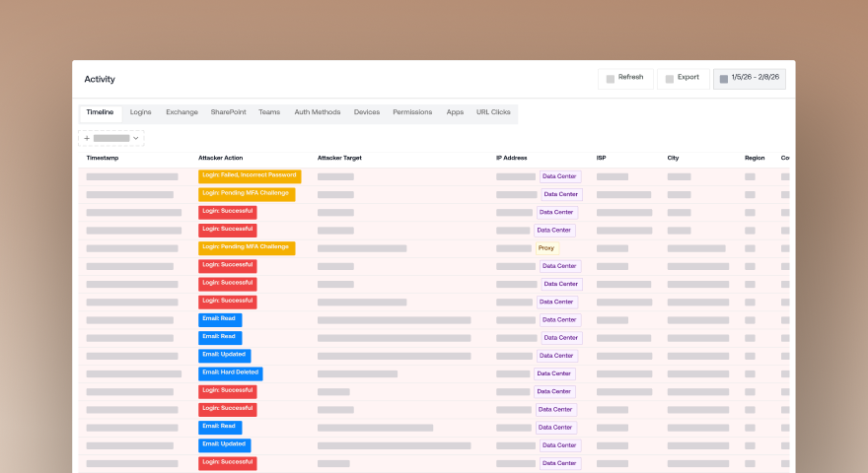Switch to the Permissions tab
Screen dimensions: 868x473
point(412,112)
